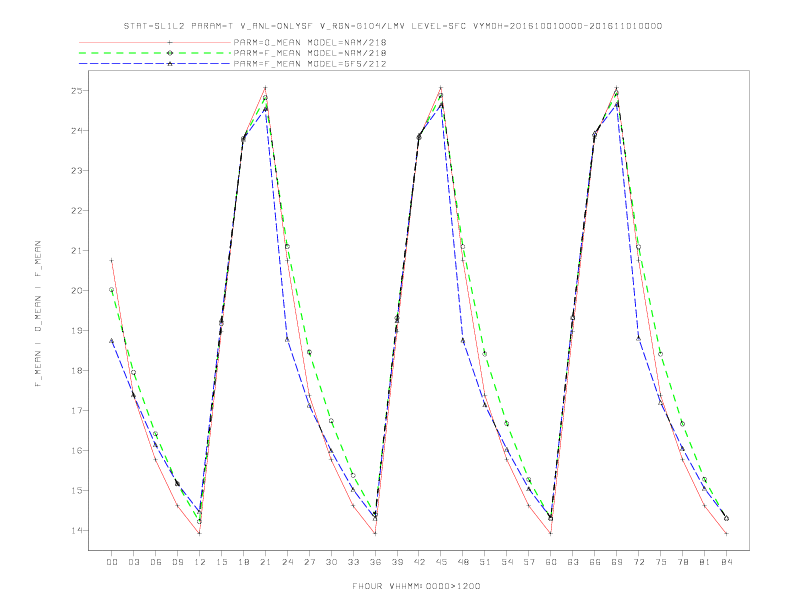Click x-axis forecast hour label 33

point(353,562)
